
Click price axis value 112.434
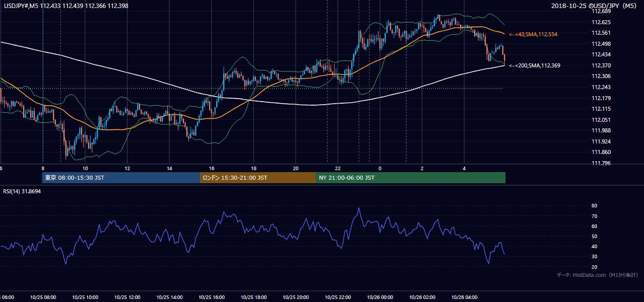[601, 54]
